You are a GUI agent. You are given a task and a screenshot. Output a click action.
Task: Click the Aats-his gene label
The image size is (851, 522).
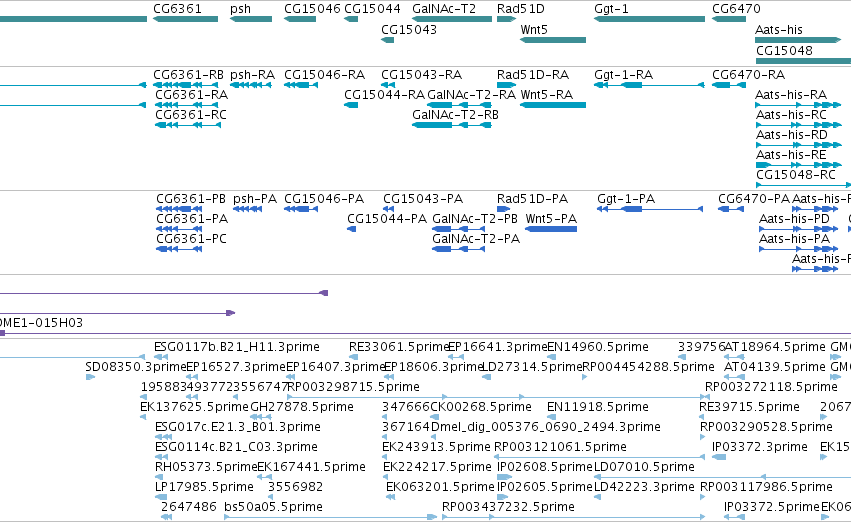coord(779,29)
